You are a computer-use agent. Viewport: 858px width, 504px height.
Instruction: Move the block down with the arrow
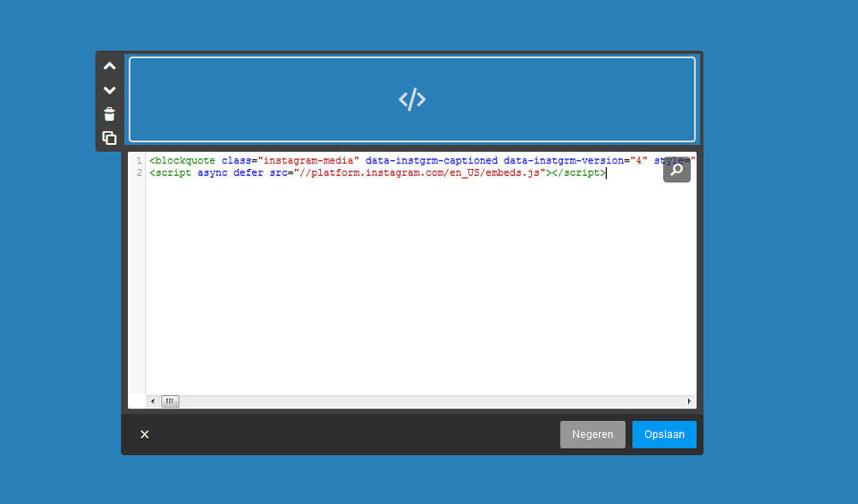tap(109, 90)
